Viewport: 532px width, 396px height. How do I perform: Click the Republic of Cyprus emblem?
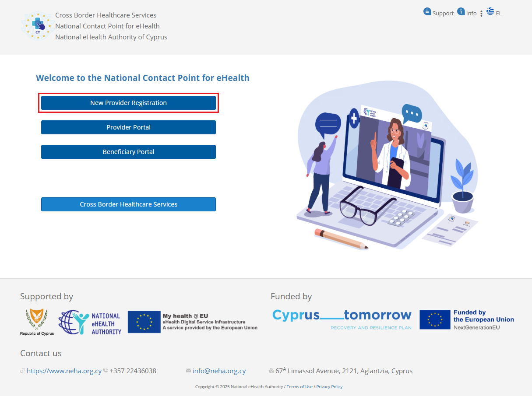37,322
